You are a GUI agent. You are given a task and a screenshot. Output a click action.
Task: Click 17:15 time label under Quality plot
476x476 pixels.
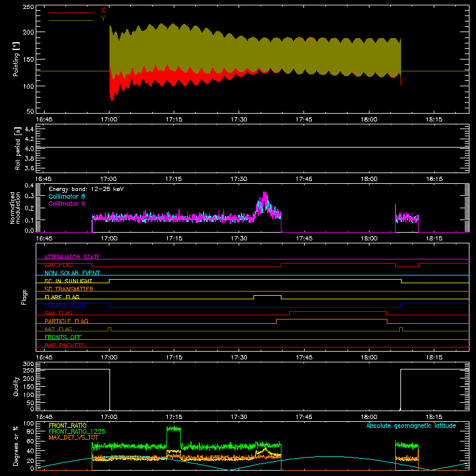[x=174, y=417]
